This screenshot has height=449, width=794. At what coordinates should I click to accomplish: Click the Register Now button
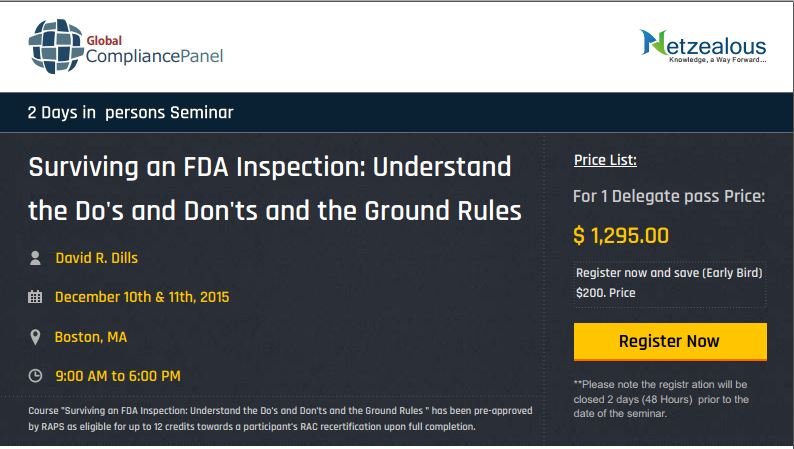coord(670,342)
